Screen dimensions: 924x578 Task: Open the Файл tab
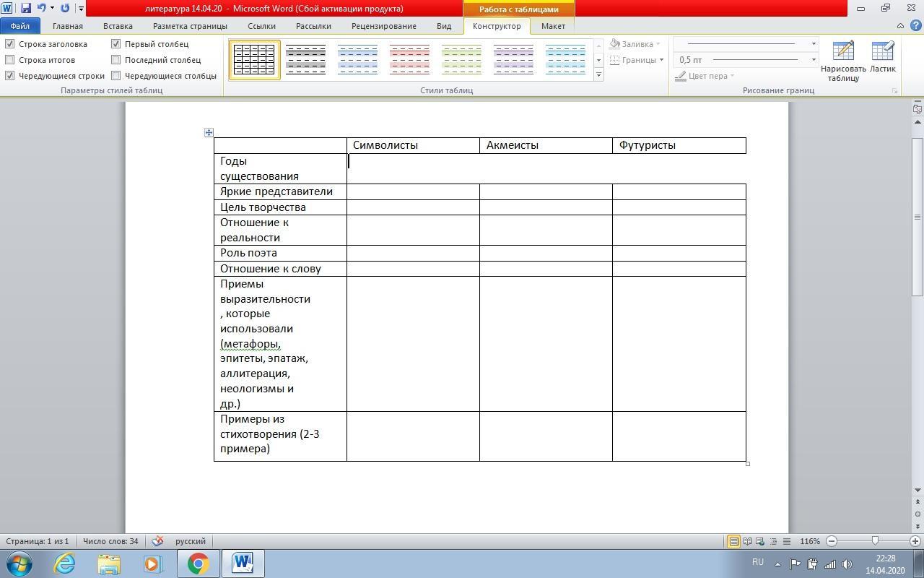coord(20,26)
